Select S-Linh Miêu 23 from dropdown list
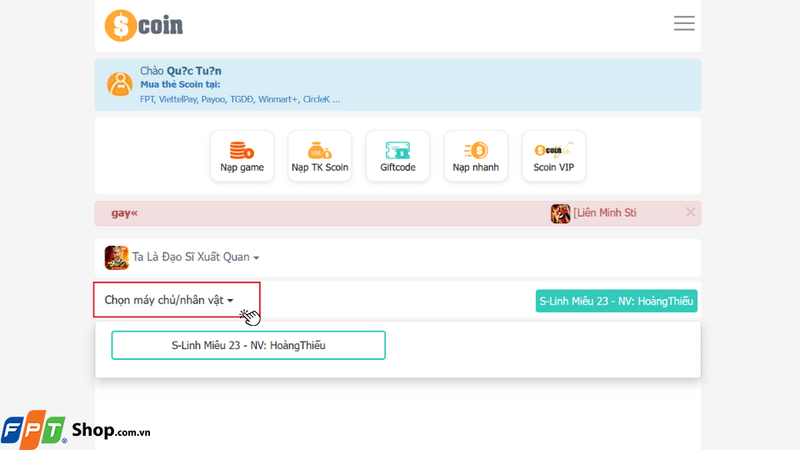 click(x=248, y=345)
